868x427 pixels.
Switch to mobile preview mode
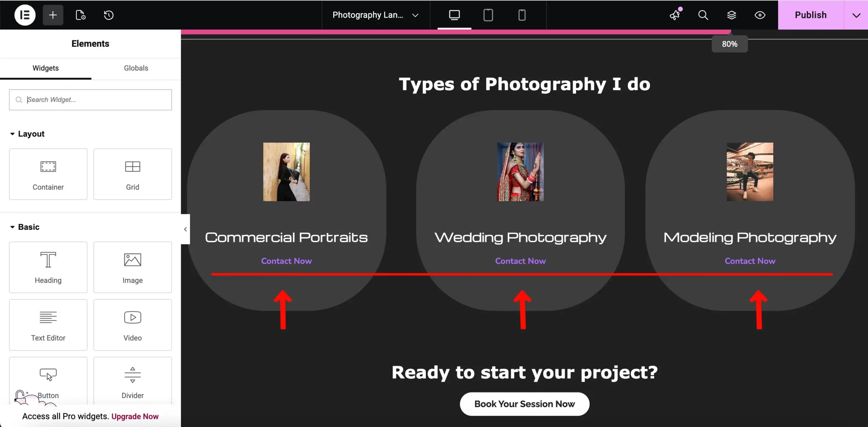tap(522, 15)
